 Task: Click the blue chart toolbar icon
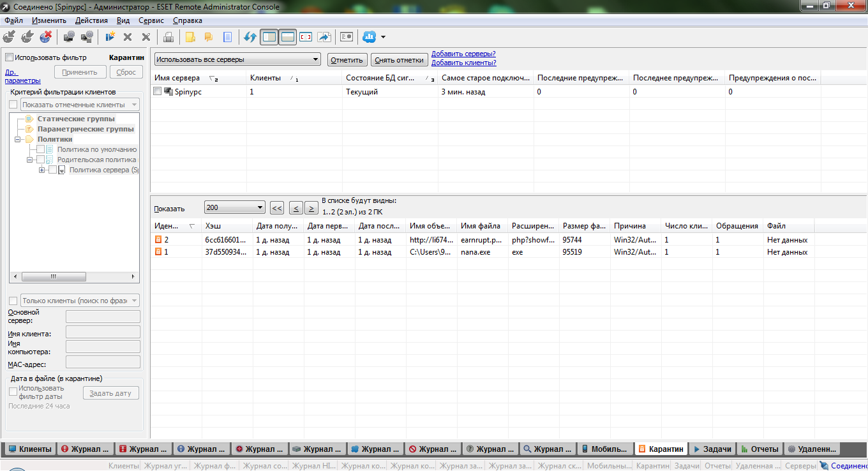(369, 37)
